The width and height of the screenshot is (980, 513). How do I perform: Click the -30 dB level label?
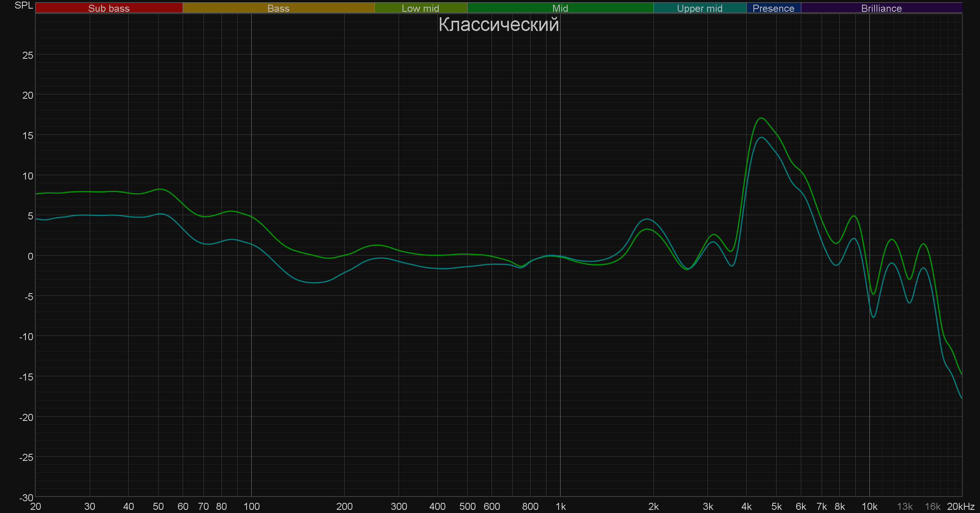coord(26,498)
